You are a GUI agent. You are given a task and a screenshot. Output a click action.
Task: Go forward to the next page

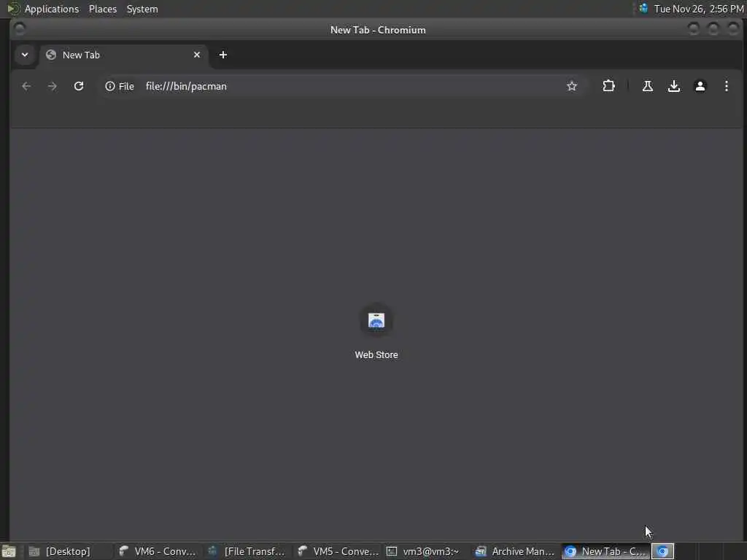[x=53, y=86]
